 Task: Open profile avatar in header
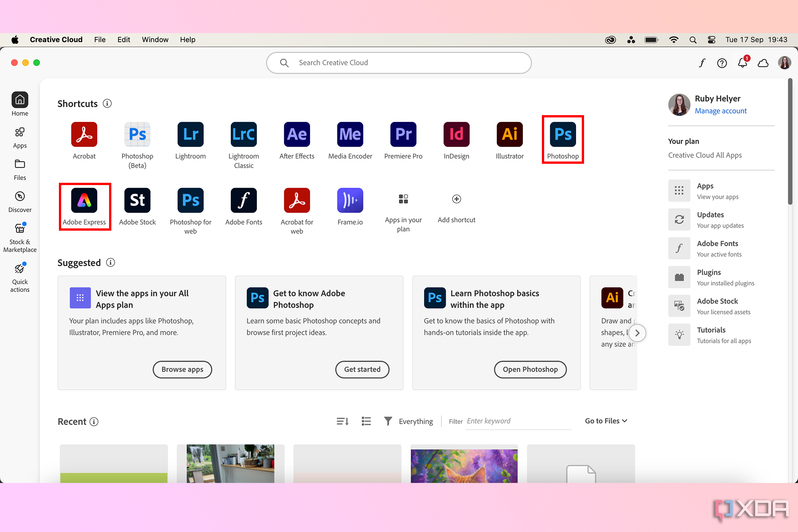(784, 63)
